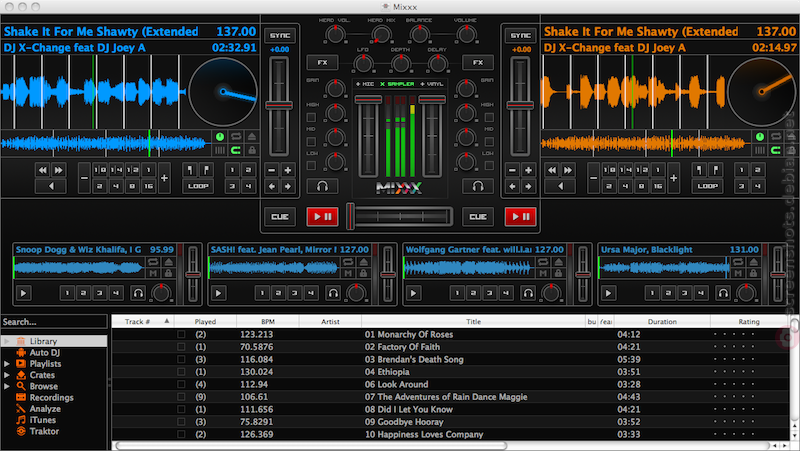
Task: Toggle the MIC section view
Action: pyautogui.click(x=365, y=84)
